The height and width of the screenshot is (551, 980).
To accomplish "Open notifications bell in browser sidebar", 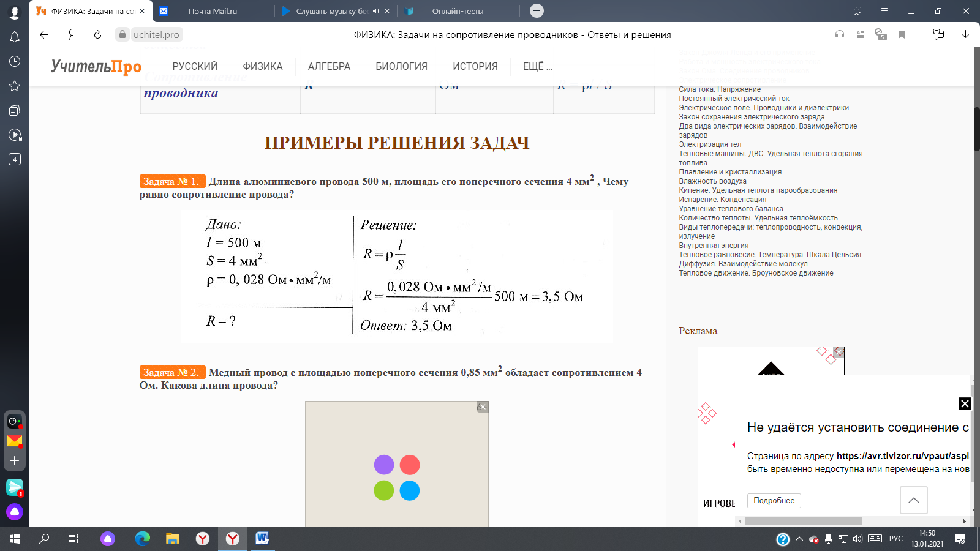I will click(15, 37).
